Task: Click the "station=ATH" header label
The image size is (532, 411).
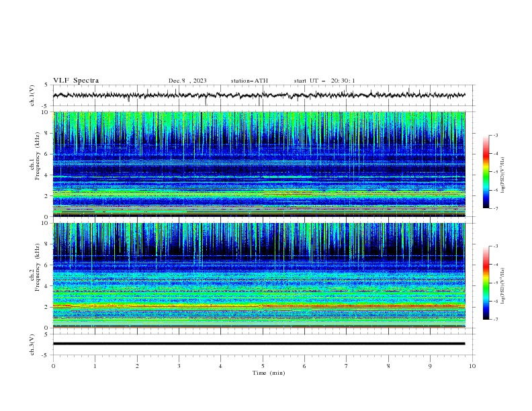Action: [249, 81]
